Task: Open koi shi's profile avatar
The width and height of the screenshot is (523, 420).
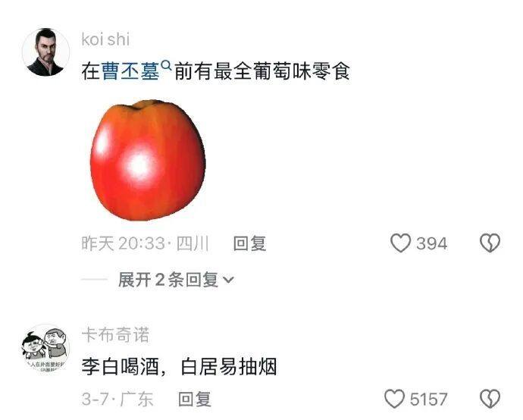Action: 45,52
